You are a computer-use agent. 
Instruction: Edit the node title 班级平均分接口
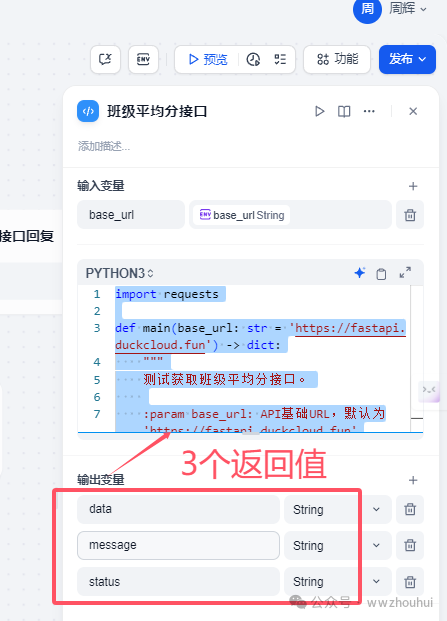point(157,111)
